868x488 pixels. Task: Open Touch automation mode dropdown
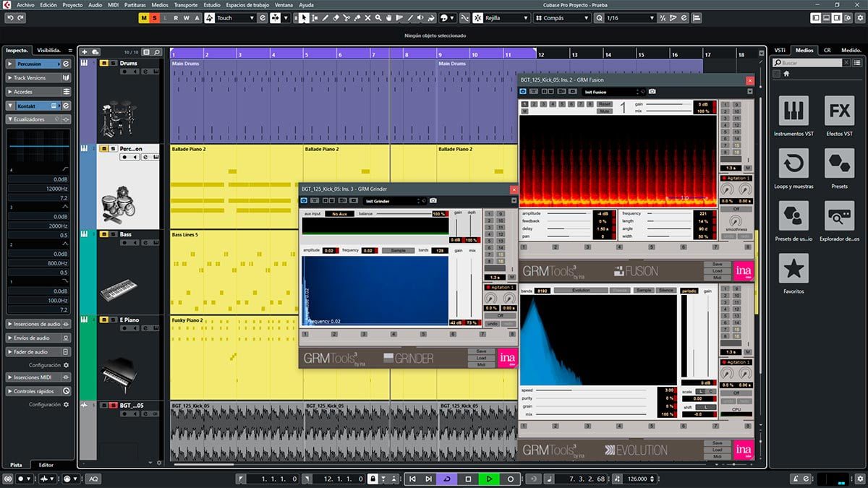click(x=236, y=17)
